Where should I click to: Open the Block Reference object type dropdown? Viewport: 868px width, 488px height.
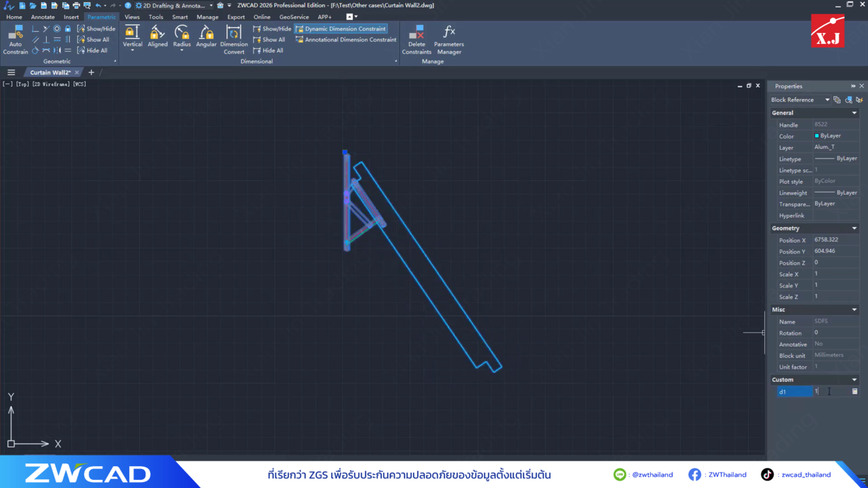click(800, 100)
